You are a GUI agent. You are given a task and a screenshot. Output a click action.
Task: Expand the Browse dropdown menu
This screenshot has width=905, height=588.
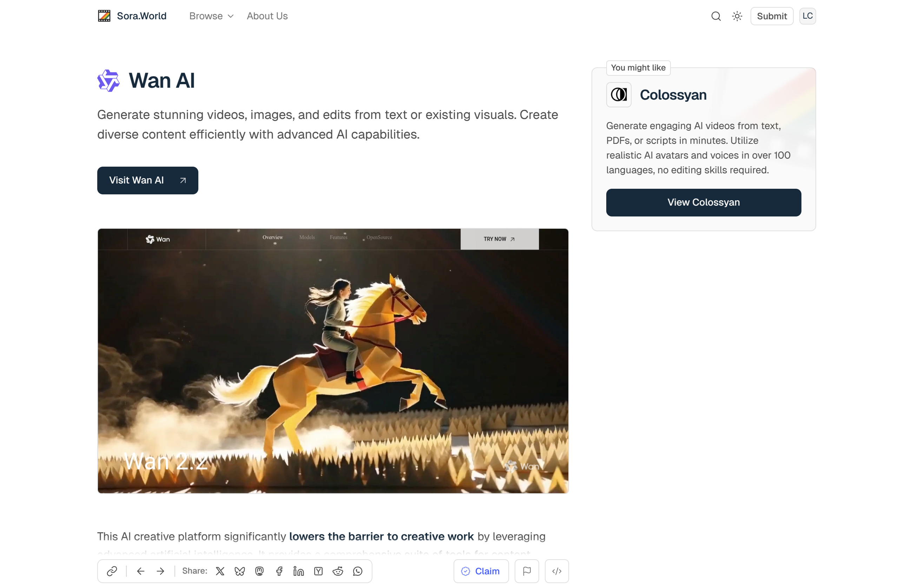tap(211, 16)
